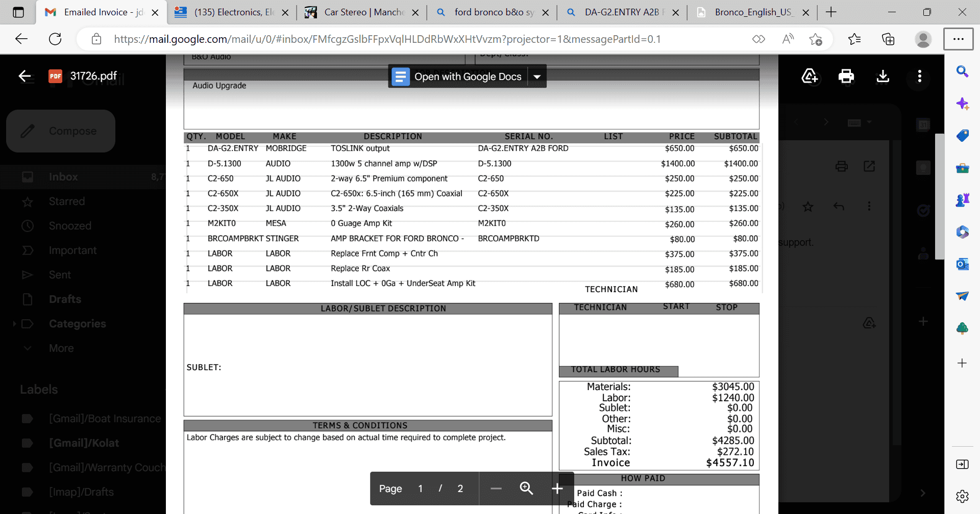
Task: Click the current page number field
Action: 421,489
